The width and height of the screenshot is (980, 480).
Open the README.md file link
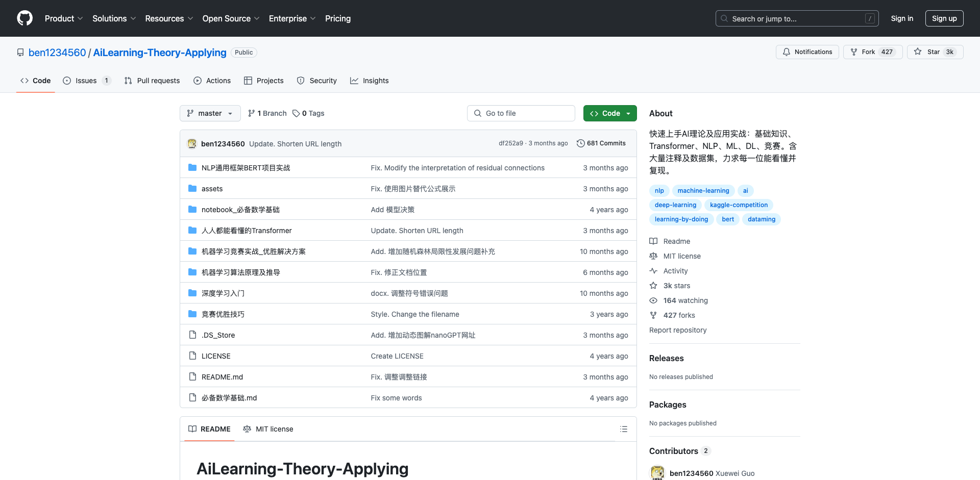[x=222, y=376]
